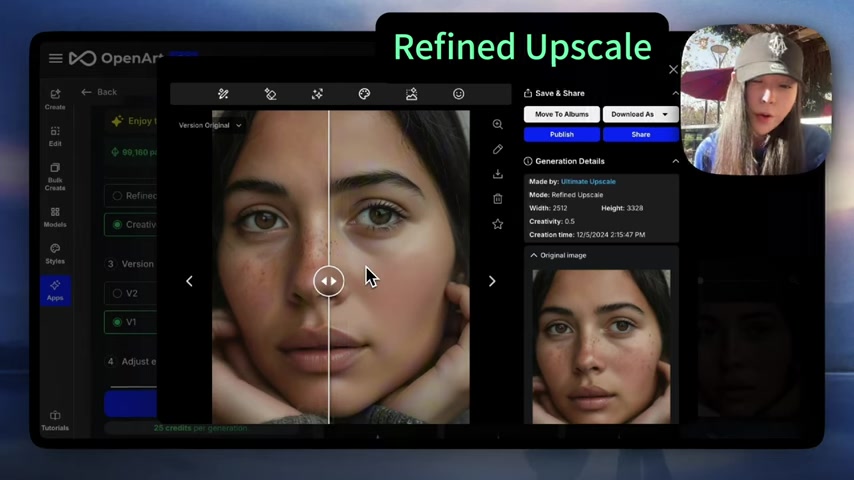The width and height of the screenshot is (854, 480).
Task: Click the download icon beside the image
Action: coord(497,174)
